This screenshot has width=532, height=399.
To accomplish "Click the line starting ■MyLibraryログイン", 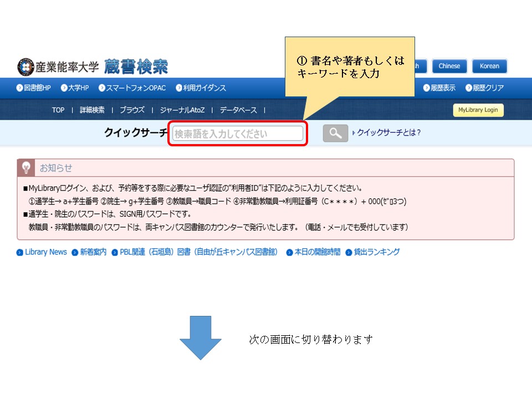I will (193, 188).
